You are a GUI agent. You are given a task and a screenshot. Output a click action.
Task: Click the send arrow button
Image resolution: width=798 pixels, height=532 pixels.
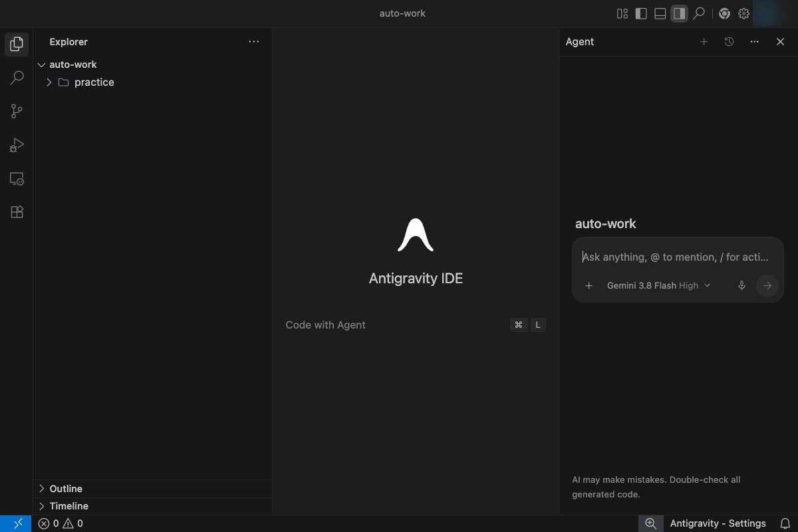[x=767, y=286]
